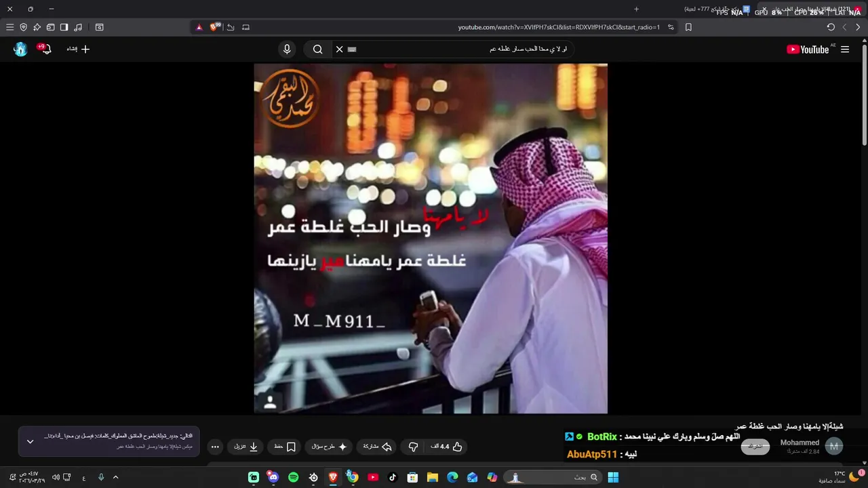Open the volume control in system tray
The image size is (868, 488).
[x=56, y=477]
